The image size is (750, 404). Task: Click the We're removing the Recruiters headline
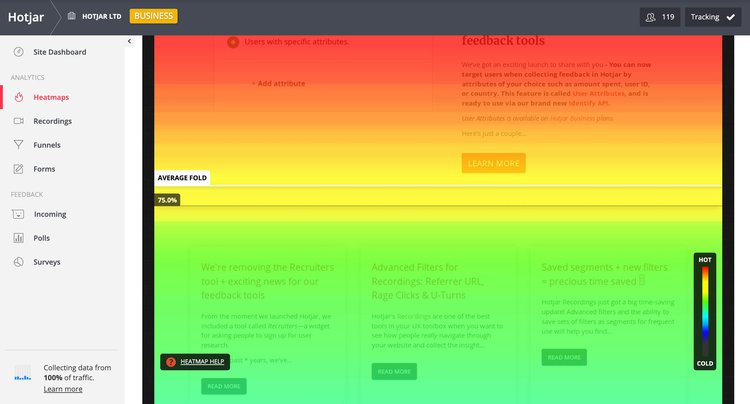tap(267, 281)
